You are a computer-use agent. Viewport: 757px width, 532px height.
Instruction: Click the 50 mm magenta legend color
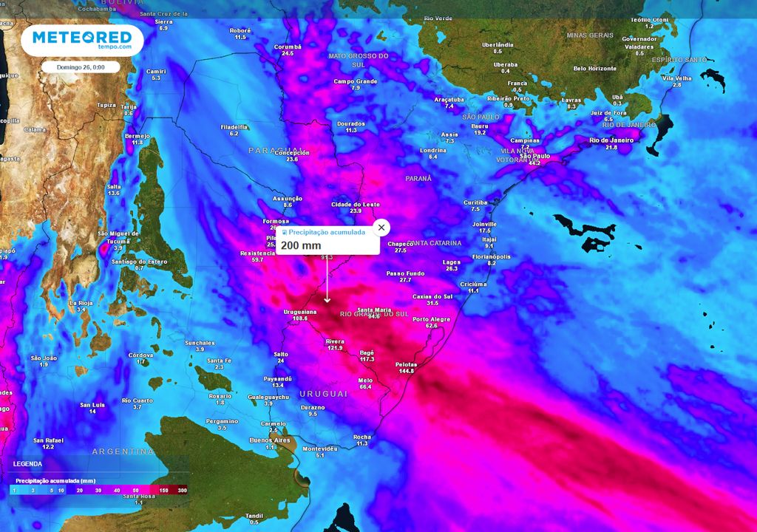pos(135,490)
